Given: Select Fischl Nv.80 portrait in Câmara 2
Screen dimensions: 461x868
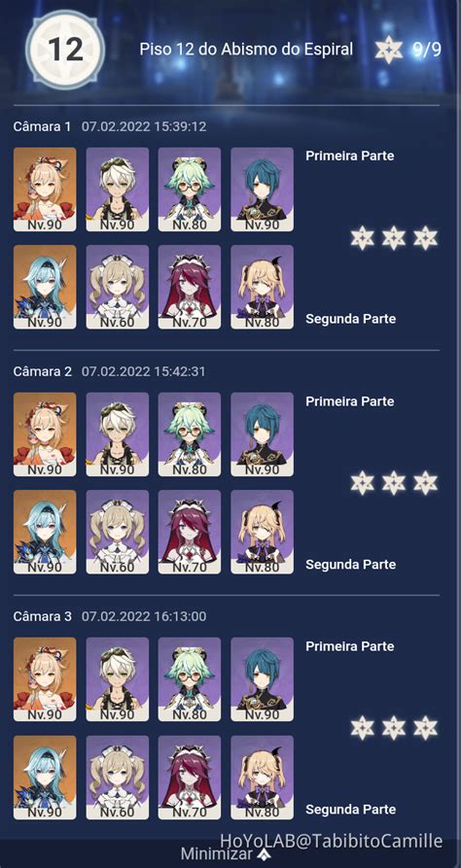Looking at the screenshot, I should click(x=262, y=532).
